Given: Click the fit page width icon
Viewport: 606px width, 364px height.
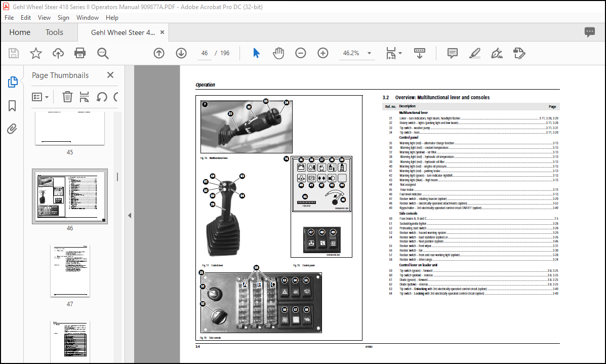Looking at the screenshot, I should pos(391,53).
